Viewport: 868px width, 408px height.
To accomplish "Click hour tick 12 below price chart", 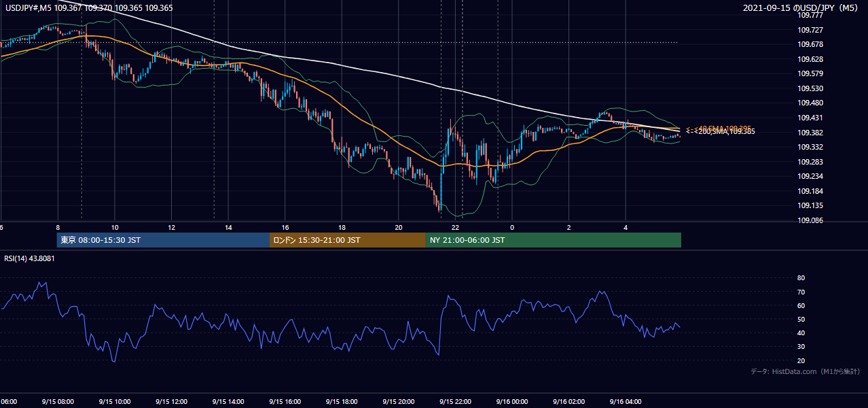I will (171, 228).
